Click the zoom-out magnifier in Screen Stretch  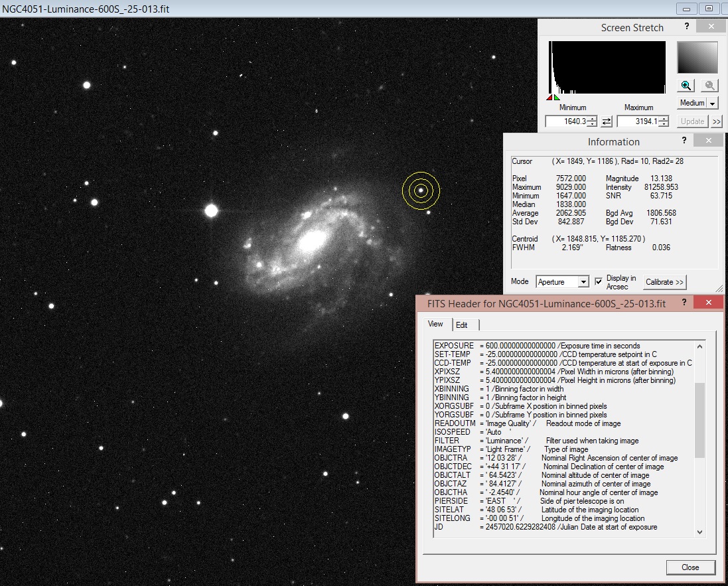point(709,85)
